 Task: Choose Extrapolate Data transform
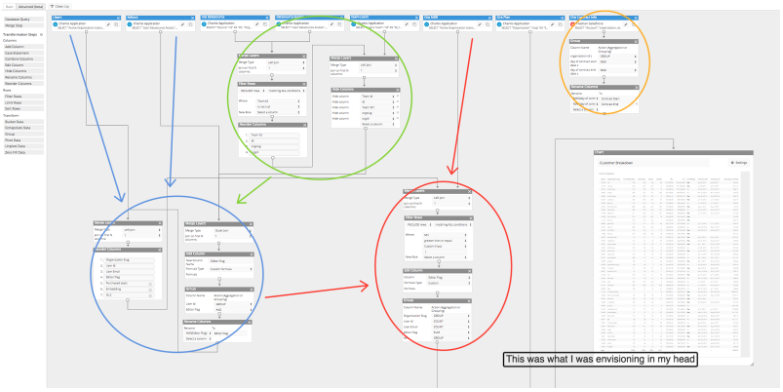[x=23, y=127]
